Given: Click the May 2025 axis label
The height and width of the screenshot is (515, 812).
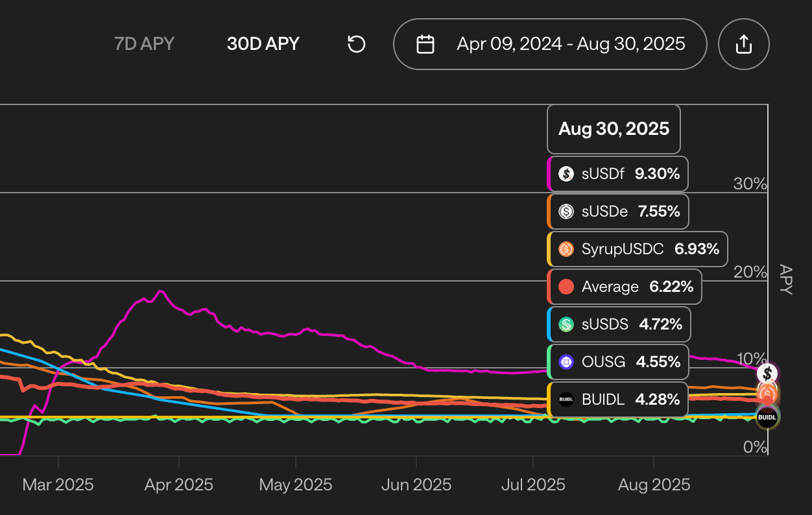Looking at the screenshot, I should click(296, 485).
